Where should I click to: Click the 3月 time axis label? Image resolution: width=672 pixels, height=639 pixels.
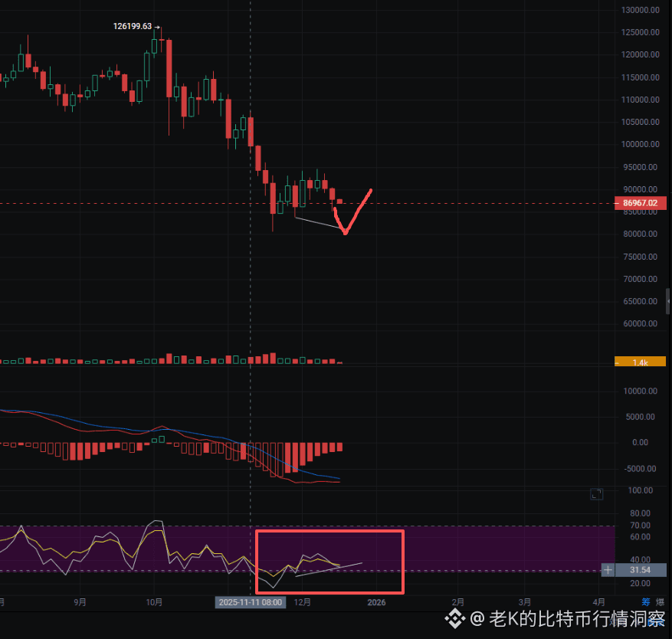tap(525, 602)
